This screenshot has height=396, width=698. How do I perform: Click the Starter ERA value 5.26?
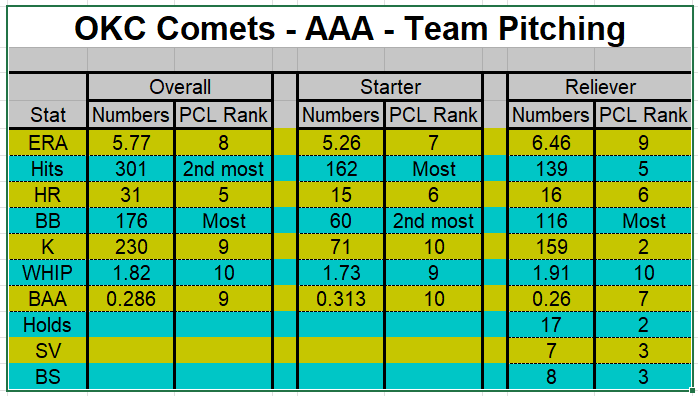(x=341, y=143)
